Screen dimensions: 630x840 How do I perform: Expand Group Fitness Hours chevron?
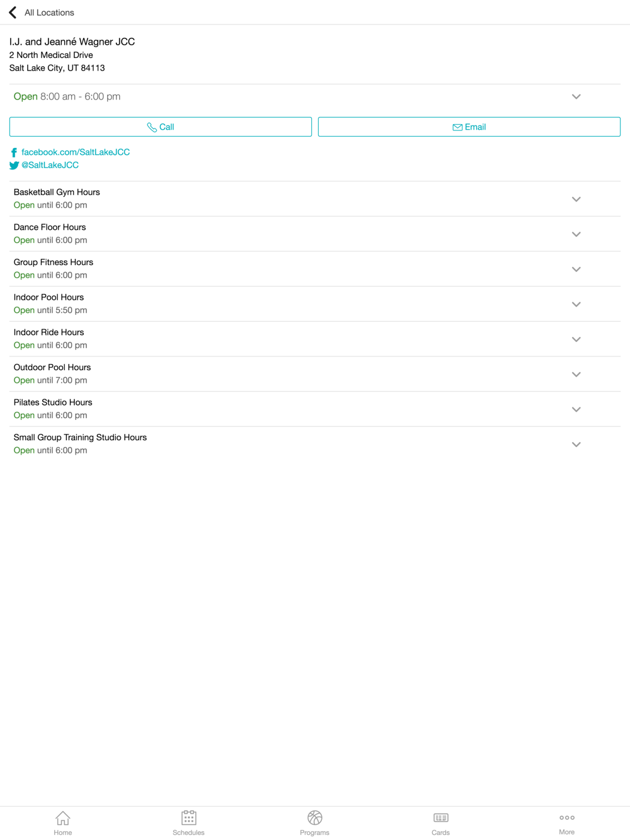click(576, 269)
